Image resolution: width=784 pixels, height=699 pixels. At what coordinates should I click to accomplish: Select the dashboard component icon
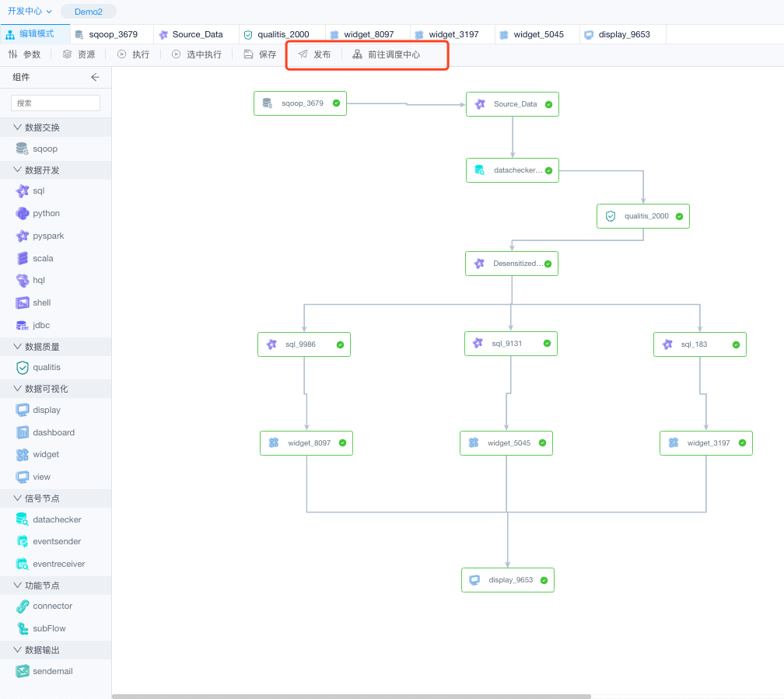tap(23, 432)
